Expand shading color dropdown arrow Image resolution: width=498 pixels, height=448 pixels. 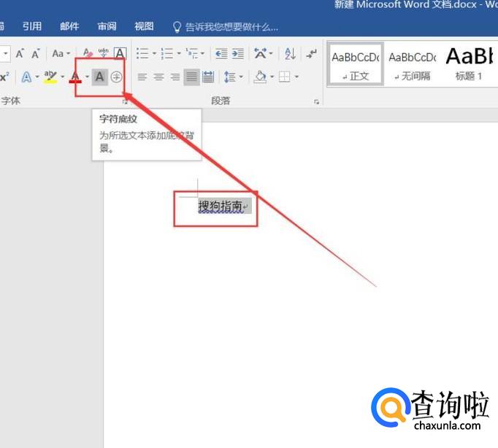[272, 77]
